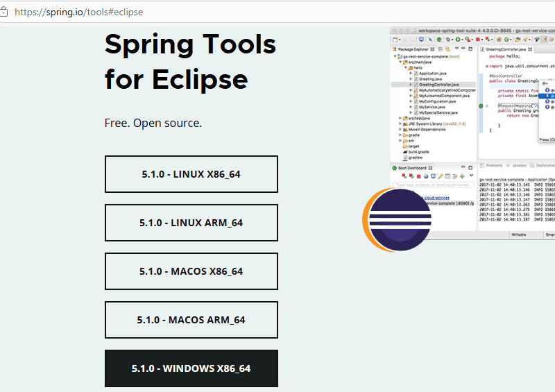Click the red stop icon in Eclipse toolbar
The height and width of the screenshot is (392, 555).
(479, 40)
